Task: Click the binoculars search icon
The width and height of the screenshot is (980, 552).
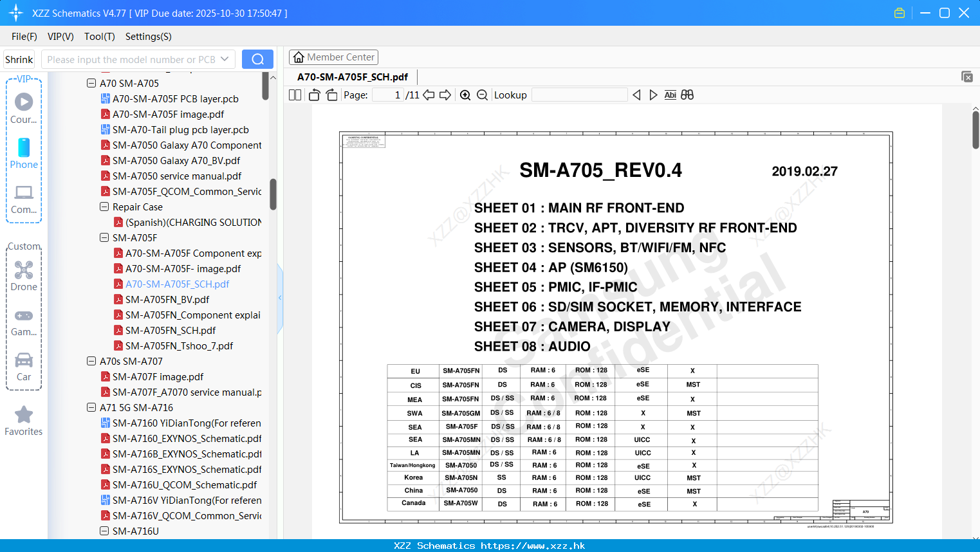Action: pyautogui.click(x=687, y=95)
